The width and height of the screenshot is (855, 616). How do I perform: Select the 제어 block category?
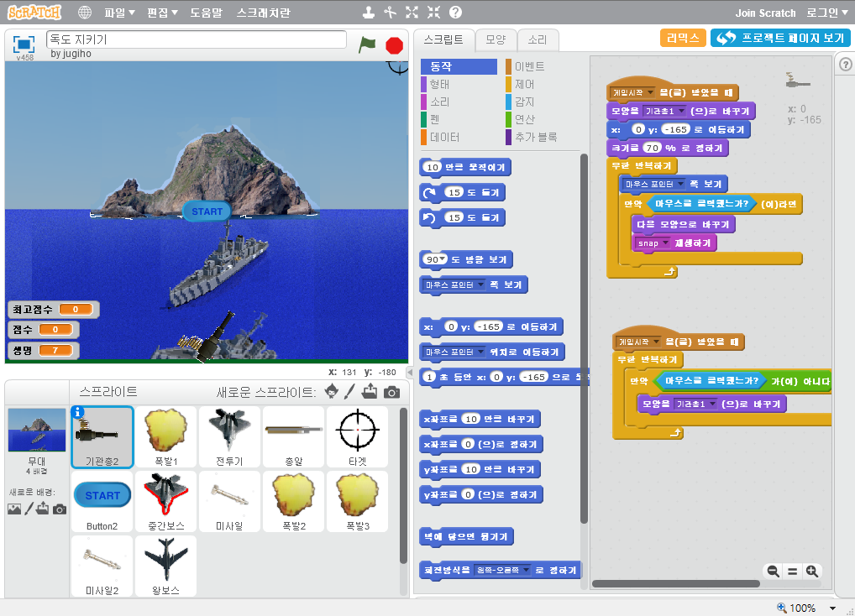pos(524,84)
